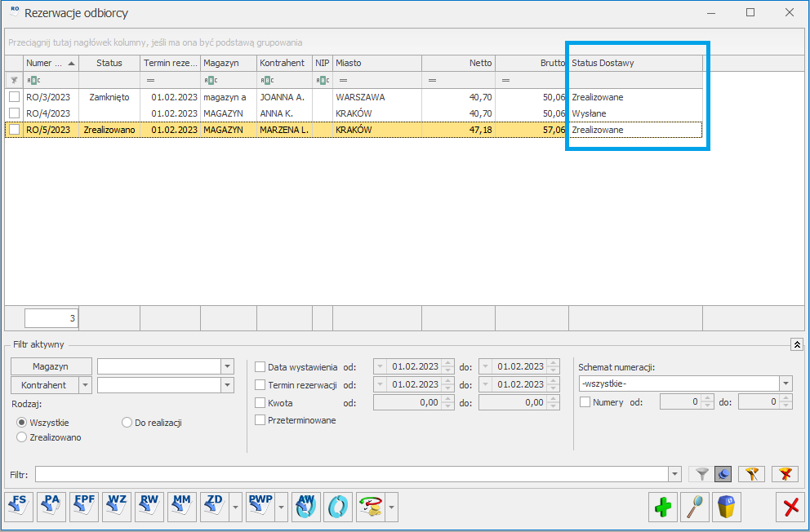Click ABC filter icon under Magazyn column
This screenshot has height=532, width=810.
[211, 80]
